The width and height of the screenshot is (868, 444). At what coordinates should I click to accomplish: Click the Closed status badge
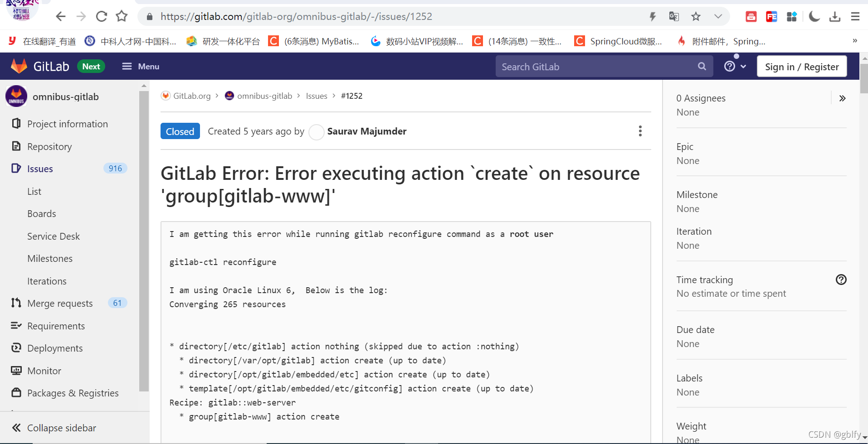click(180, 131)
